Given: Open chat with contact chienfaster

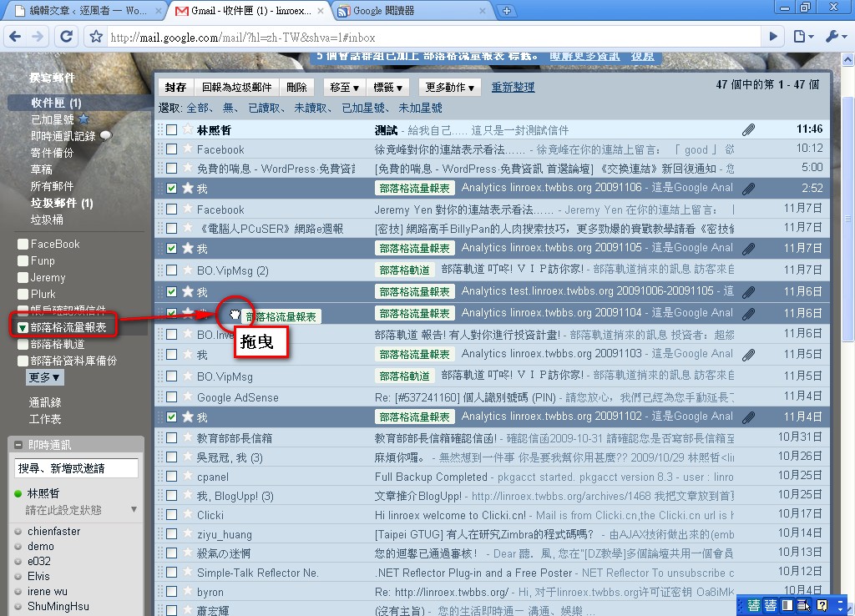Looking at the screenshot, I should [53, 531].
